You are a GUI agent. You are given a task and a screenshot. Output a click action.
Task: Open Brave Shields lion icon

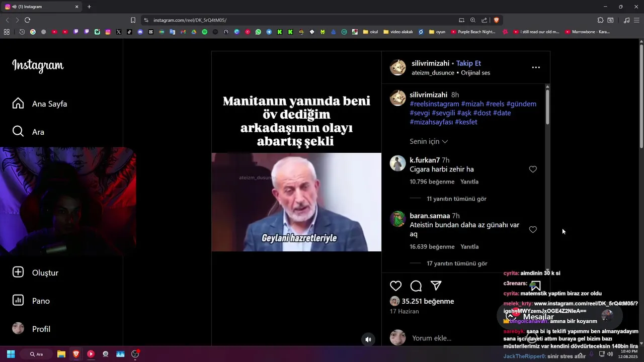click(x=496, y=20)
